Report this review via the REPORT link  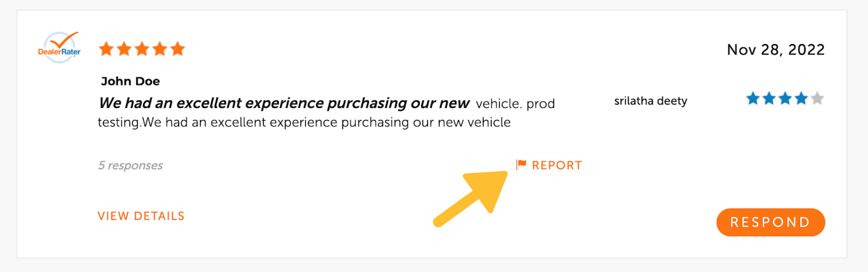click(557, 166)
